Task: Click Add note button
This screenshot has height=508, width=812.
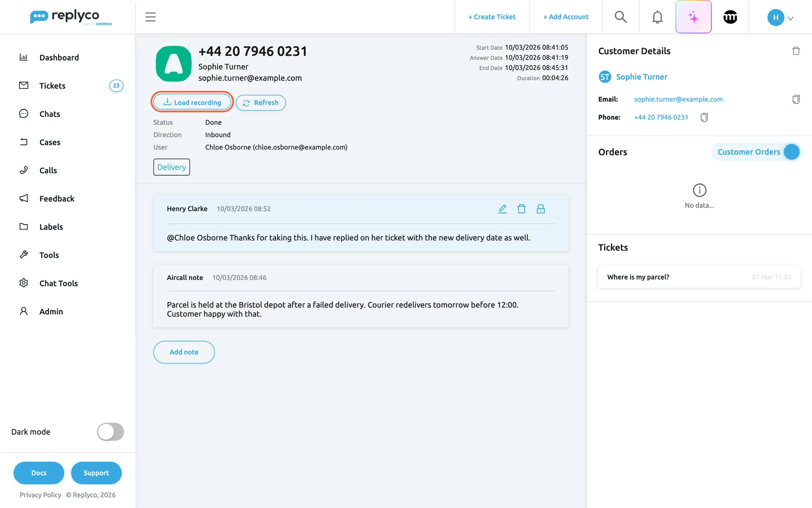Action: pyautogui.click(x=184, y=352)
